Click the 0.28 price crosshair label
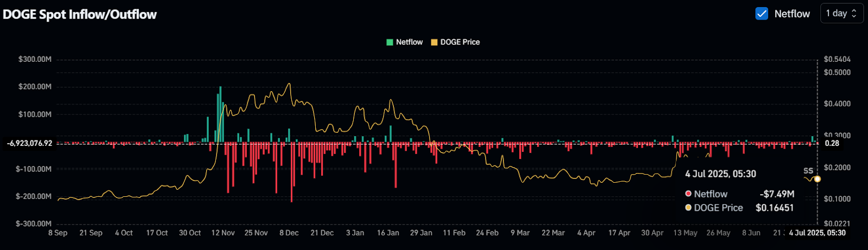The width and height of the screenshot is (868, 250). pos(832,143)
